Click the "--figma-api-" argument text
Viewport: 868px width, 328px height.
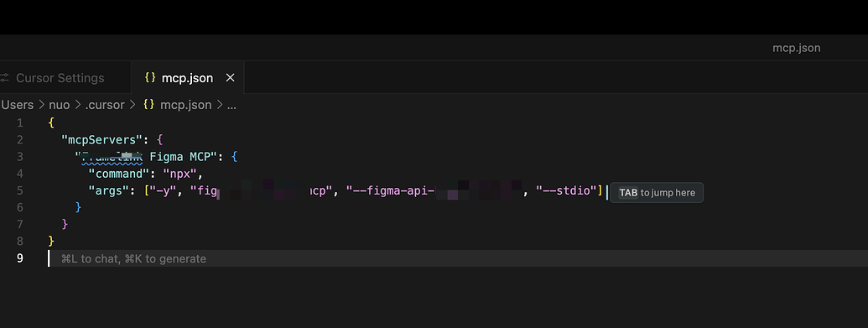coord(391,190)
